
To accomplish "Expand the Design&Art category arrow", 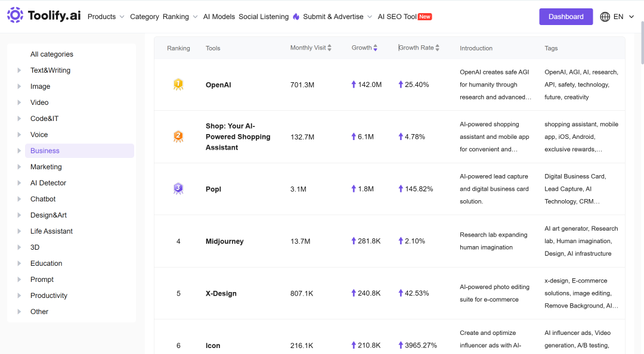I will click(x=19, y=215).
